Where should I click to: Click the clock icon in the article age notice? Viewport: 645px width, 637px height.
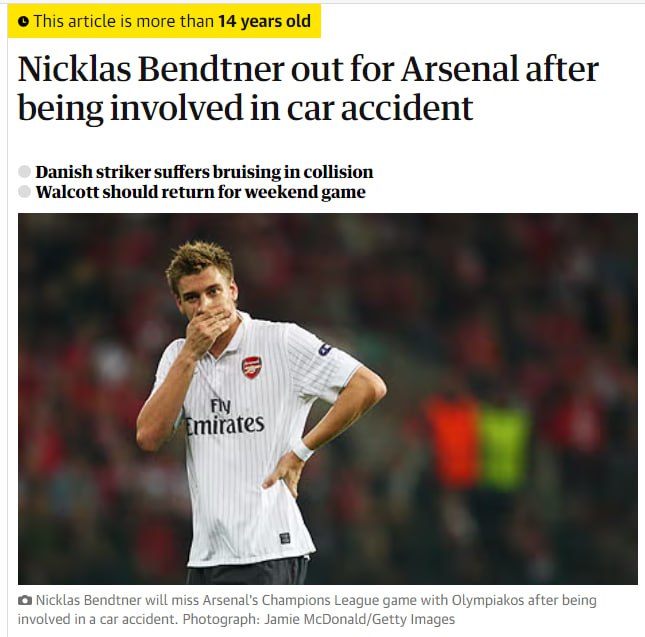[x=24, y=21]
